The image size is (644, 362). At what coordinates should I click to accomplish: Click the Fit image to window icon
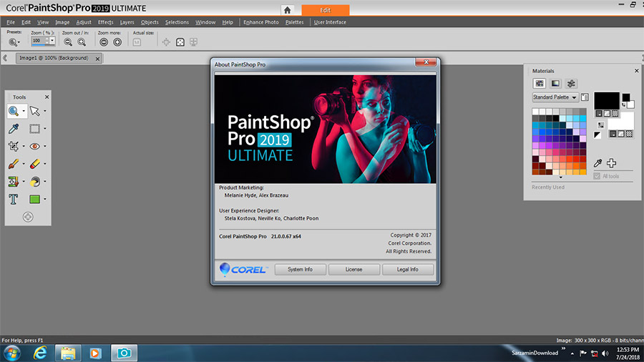click(x=180, y=42)
